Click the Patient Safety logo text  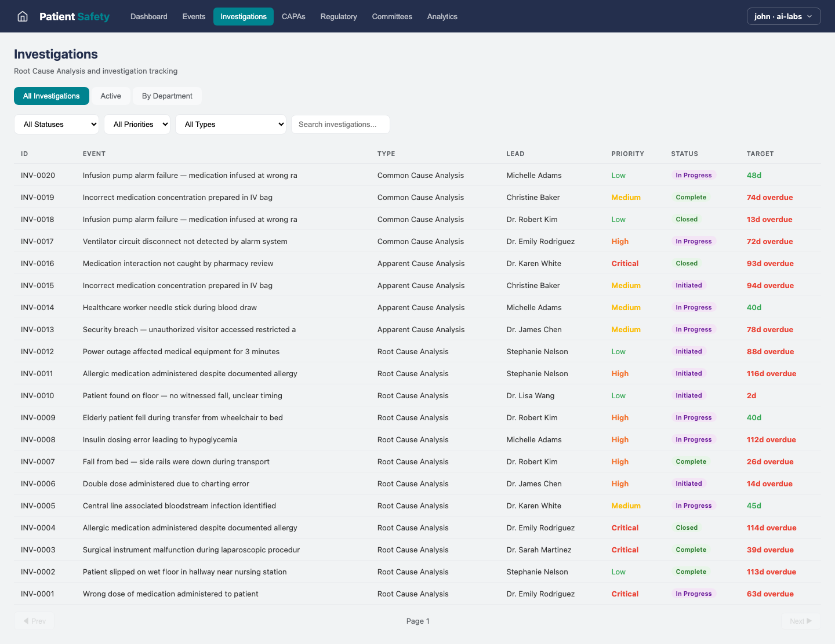tap(74, 16)
